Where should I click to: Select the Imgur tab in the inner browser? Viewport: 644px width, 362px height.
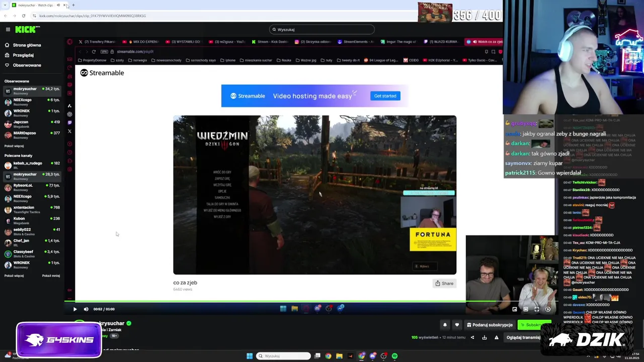[x=398, y=42]
